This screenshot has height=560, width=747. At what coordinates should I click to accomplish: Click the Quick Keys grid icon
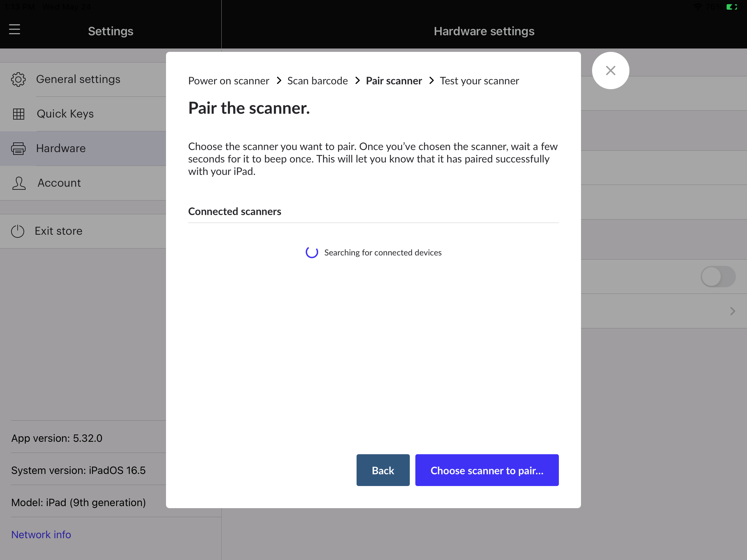click(x=18, y=114)
